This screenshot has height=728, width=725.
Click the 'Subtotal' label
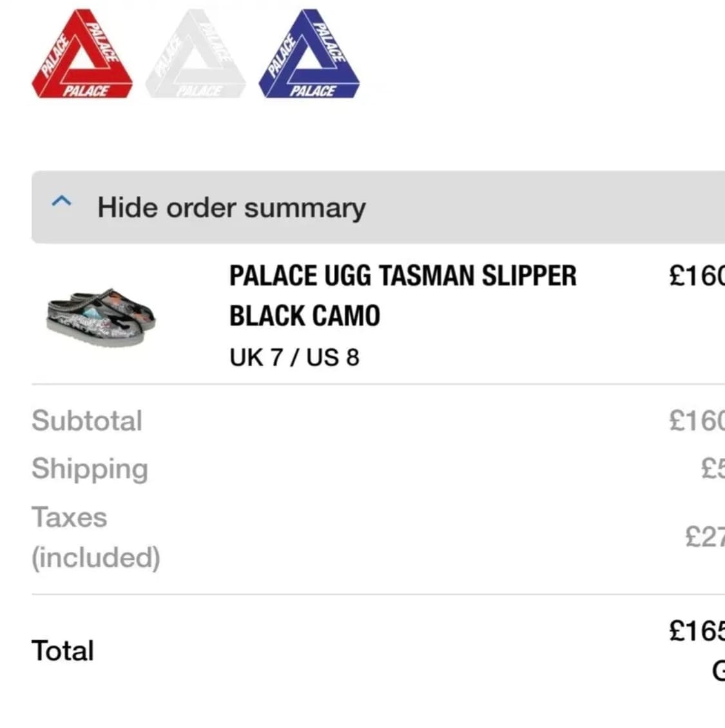[x=87, y=420]
